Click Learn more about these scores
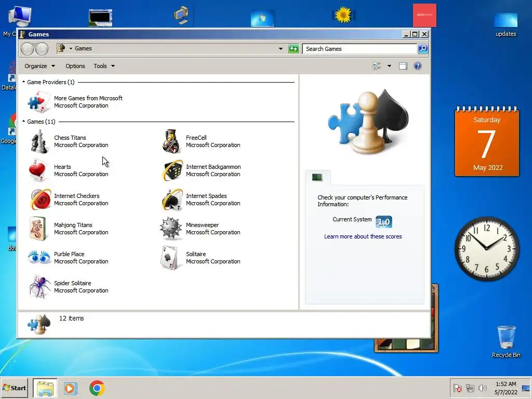Screen dimensions: 532x399 363,236
